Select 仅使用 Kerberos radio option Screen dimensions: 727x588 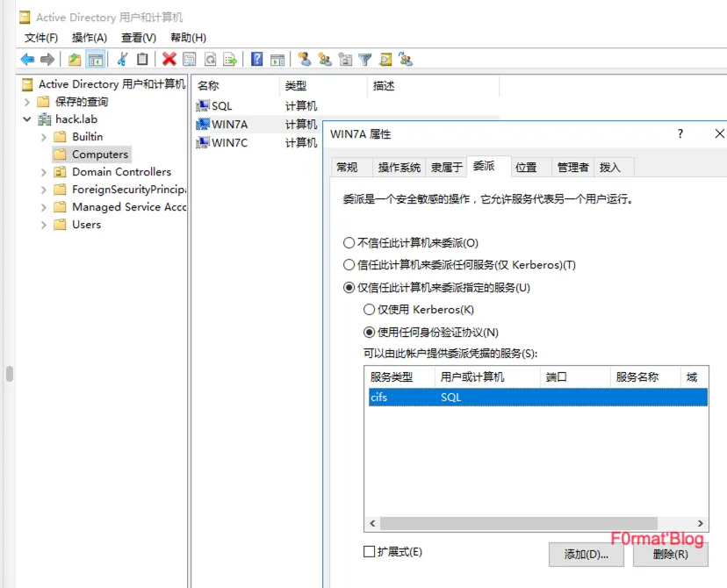click(x=369, y=310)
